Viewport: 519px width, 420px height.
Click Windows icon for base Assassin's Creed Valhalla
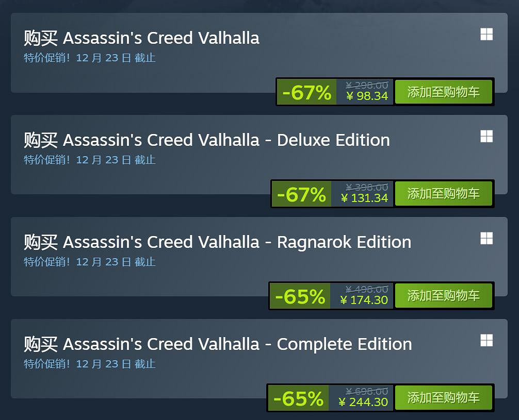click(486, 35)
